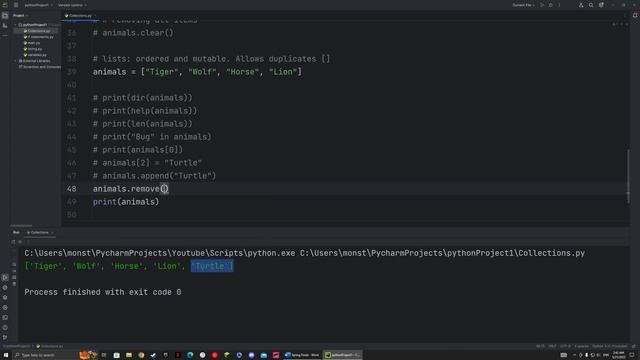Open Search Everywhere magnifier
This screenshot has width=640, height=360.
591,5
